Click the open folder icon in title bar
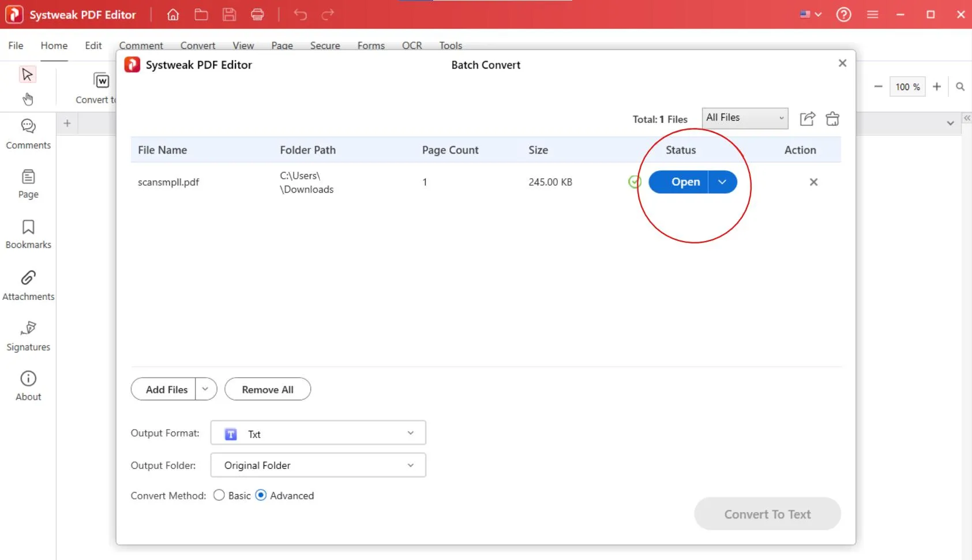This screenshot has width=972, height=560. [x=201, y=14]
